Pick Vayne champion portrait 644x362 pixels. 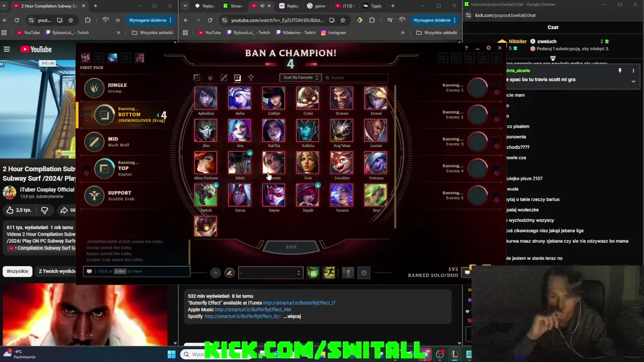click(274, 195)
